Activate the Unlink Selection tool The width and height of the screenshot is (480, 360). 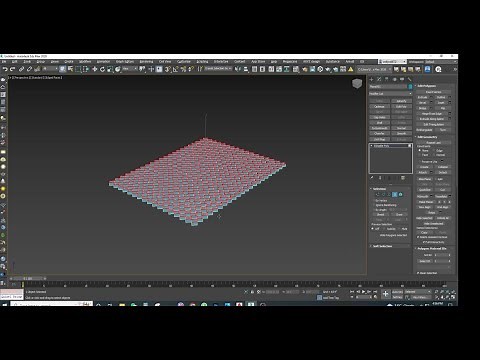point(29,69)
